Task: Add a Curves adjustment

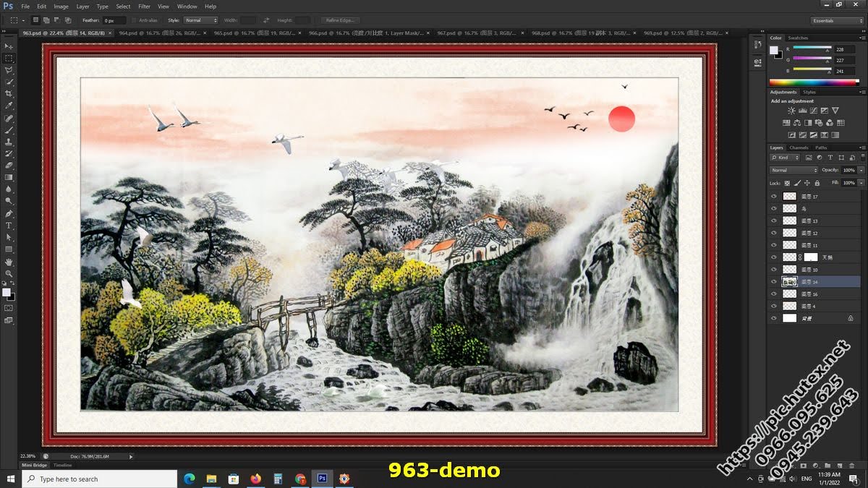Action: (813, 111)
